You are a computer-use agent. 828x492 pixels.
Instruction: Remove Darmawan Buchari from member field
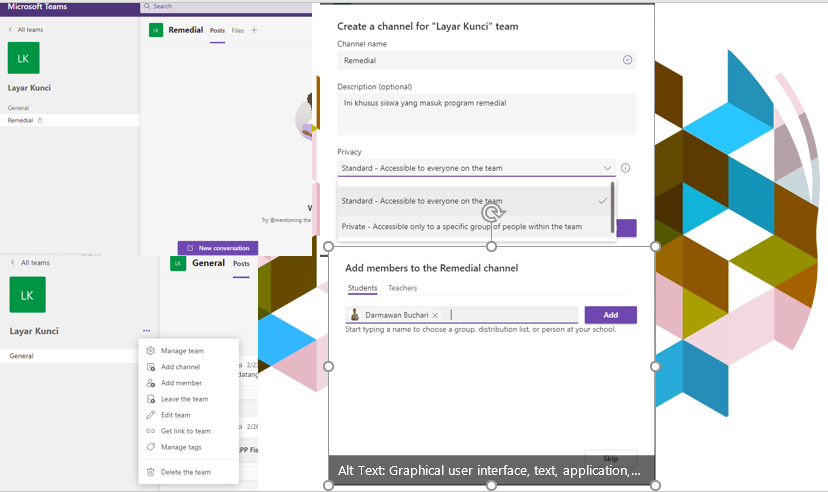coord(435,315)
